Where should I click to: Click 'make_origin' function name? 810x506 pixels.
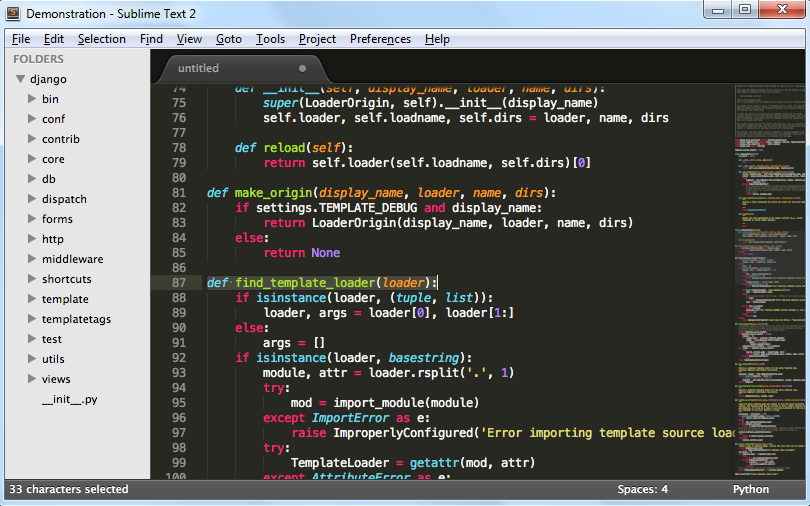(273, 193)
